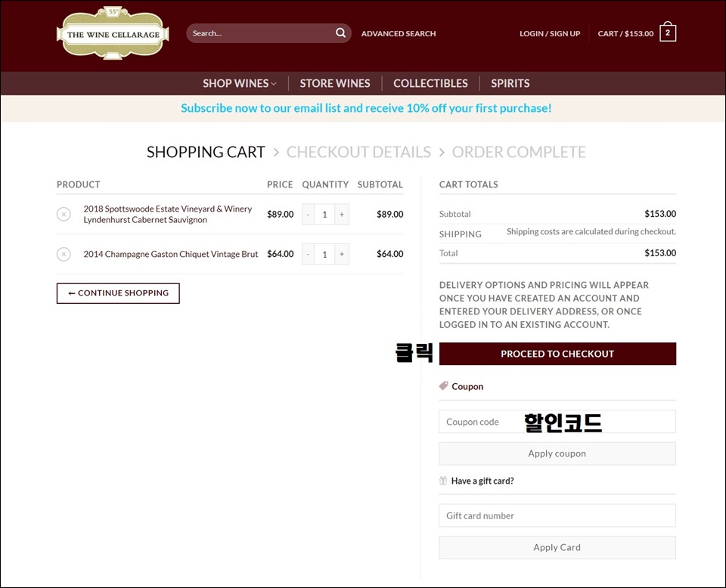Click the email subscribe 10% off banner
The width and height of the screenshot is (726, 588).
click(x=366, y=108)
